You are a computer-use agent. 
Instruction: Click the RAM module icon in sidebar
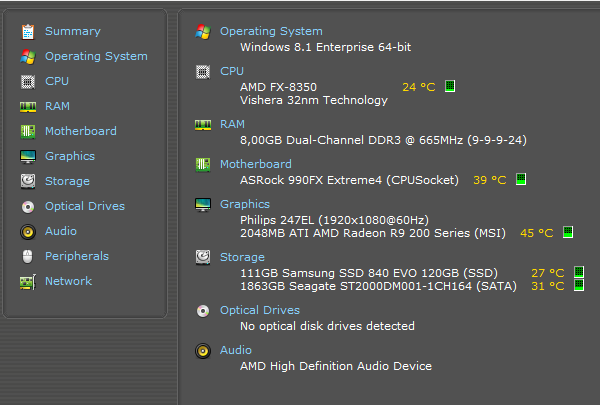[27, 106]
